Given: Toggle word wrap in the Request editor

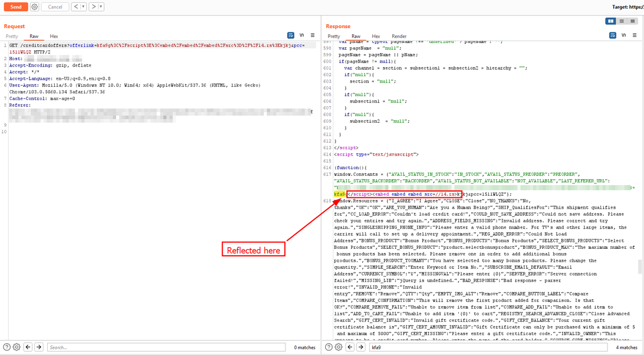Looking at the screenshot, I should tap(290, 35).
